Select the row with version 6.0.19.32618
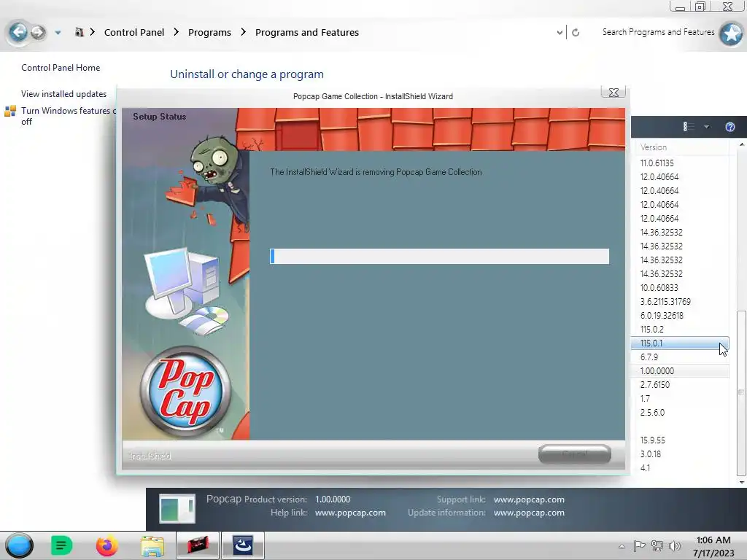The width and height of the screenshot is (747, 560). pos(680,315)
